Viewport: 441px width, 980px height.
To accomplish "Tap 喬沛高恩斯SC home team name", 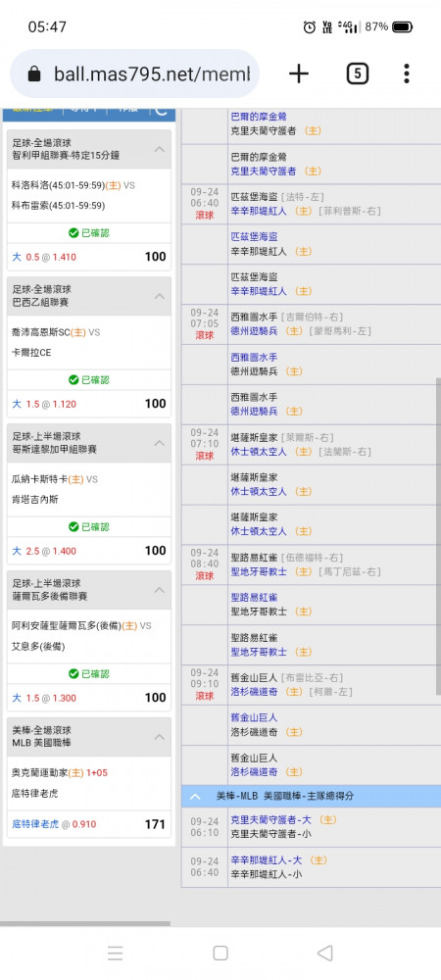I will 40,332.
